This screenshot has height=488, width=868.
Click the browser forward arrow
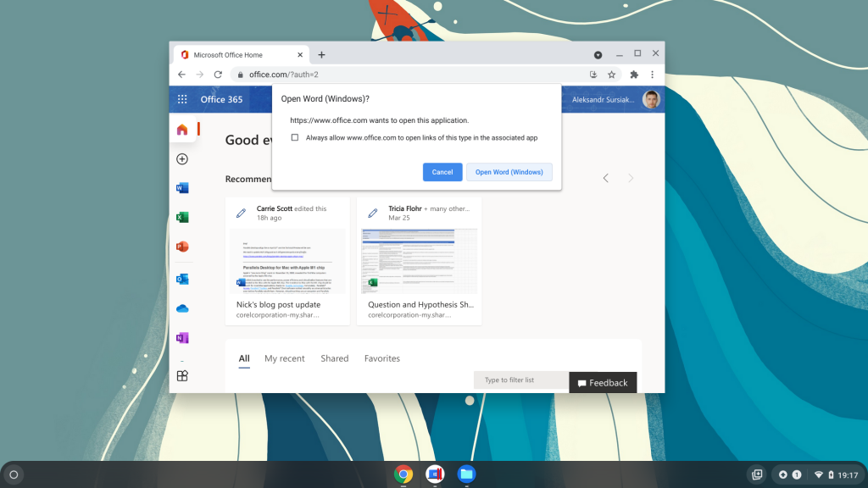(x=200, y=75)
